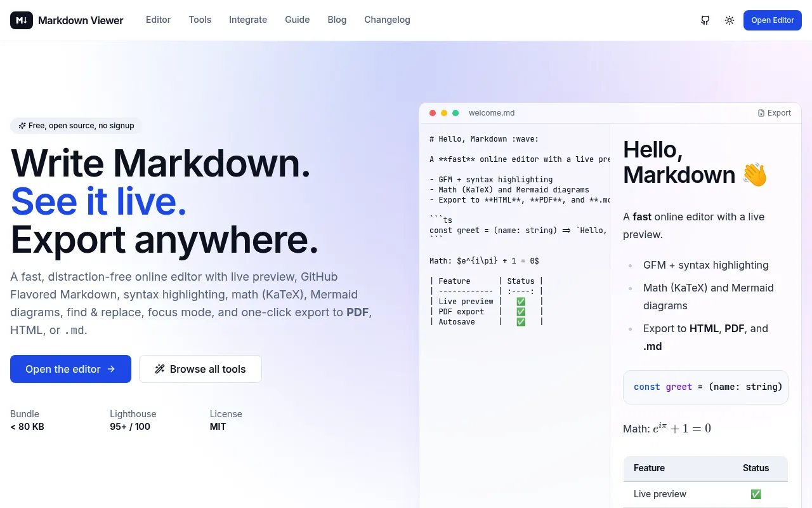Click the yellow window dot
Viewport: 812px width, 508px height.
tap(444, 113)
